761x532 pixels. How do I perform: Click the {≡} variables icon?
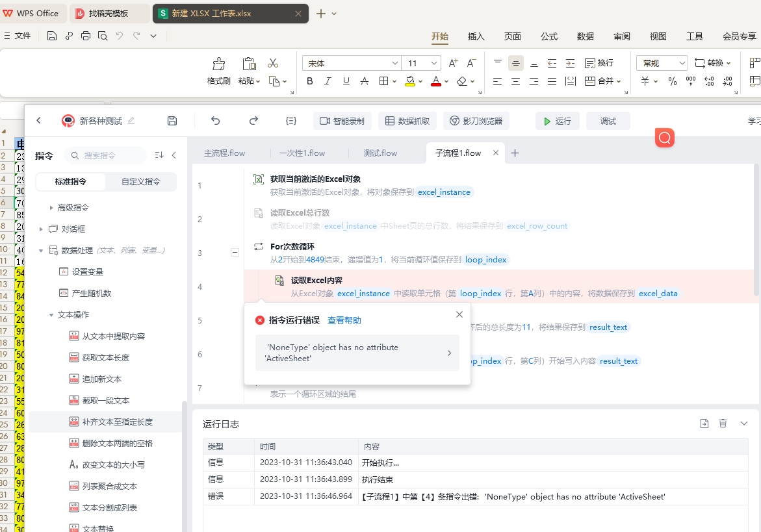click(290, 121)
